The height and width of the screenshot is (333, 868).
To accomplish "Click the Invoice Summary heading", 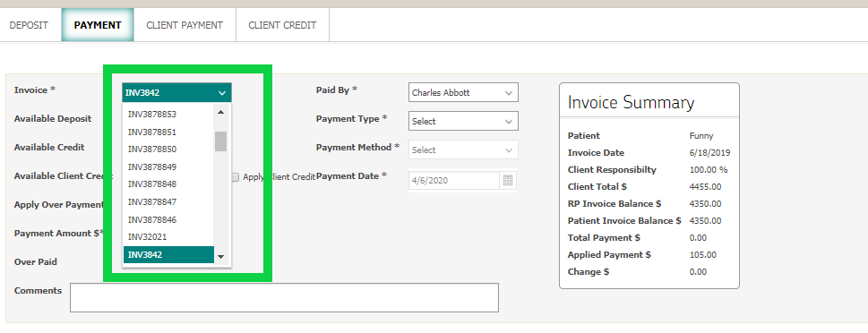I will (x=632, y=103).
